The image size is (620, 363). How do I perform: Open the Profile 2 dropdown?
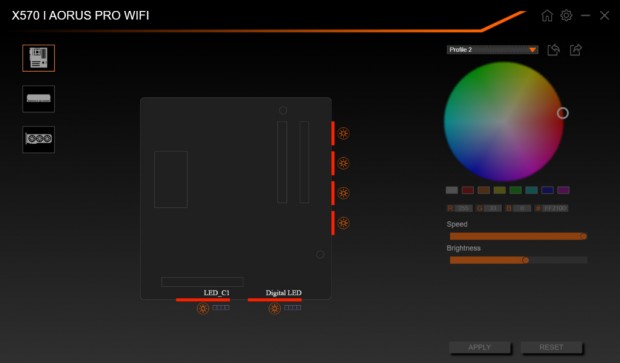pos(492,49)
